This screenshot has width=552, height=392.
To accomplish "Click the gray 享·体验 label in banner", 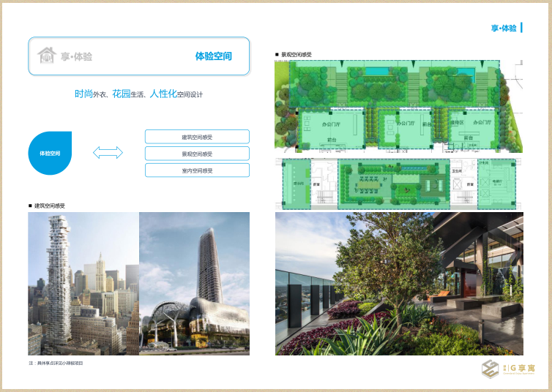I will pos(76,56).
